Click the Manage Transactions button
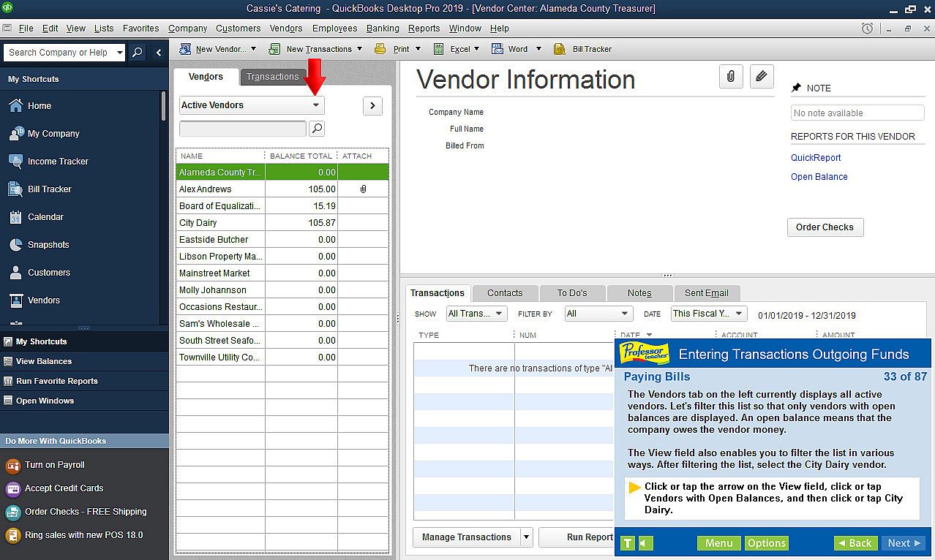Screen dimensions: 935x560 (467, 537)
